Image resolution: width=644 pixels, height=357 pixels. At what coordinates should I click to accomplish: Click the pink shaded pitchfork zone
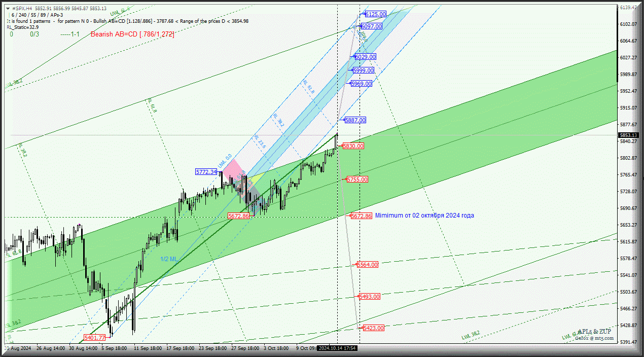pyautogui.click(x=231, y=171)
